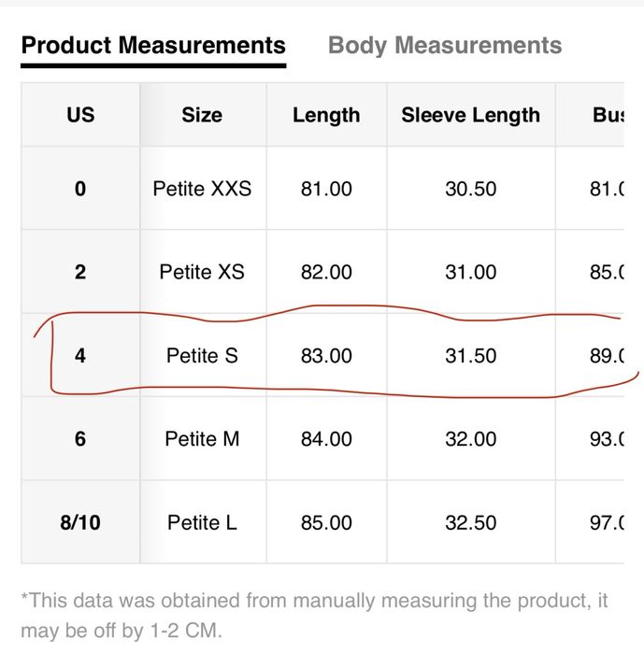Select the Petite S size cell

(202, 356)
